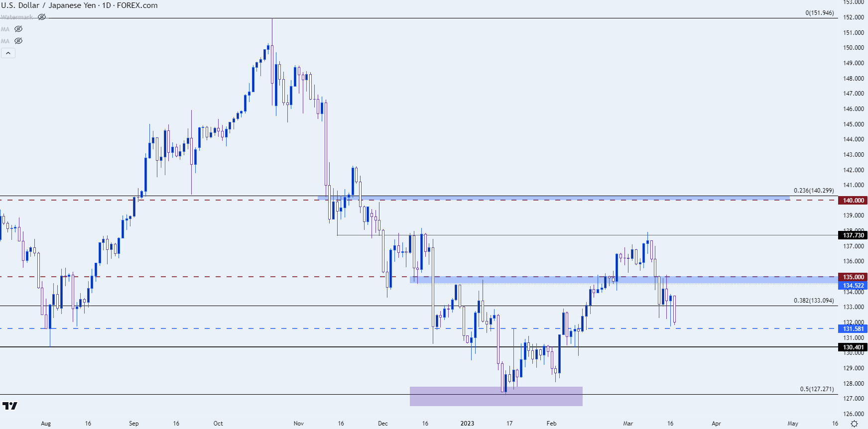Screen dimensions: 868x429
Task: Open chart settings via the gear icon
Action: point(854,424)
